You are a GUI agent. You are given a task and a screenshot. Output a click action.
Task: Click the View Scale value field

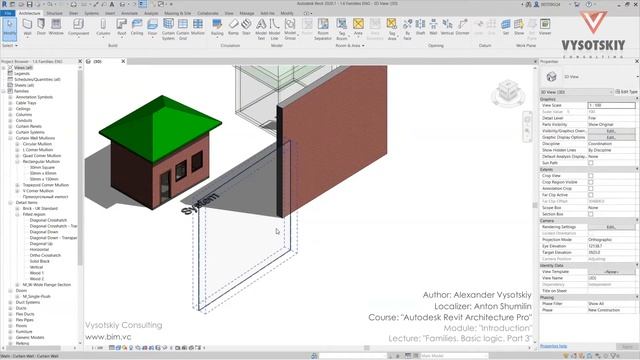(x=611, y=105)
